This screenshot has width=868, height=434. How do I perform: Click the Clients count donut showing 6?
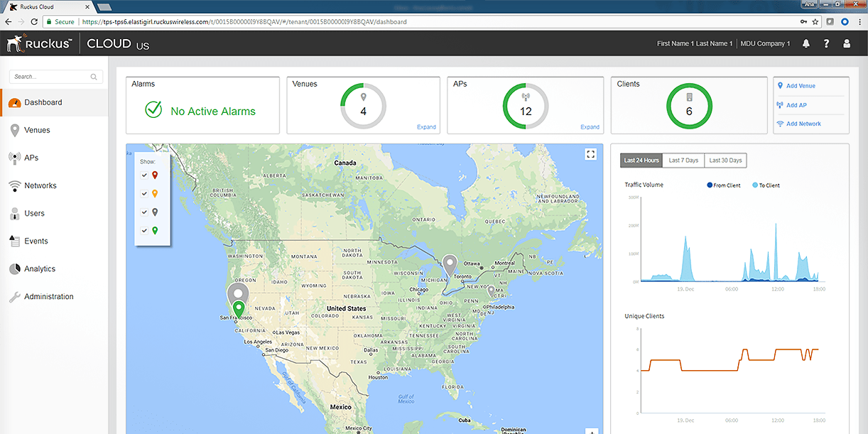(689, 106)
